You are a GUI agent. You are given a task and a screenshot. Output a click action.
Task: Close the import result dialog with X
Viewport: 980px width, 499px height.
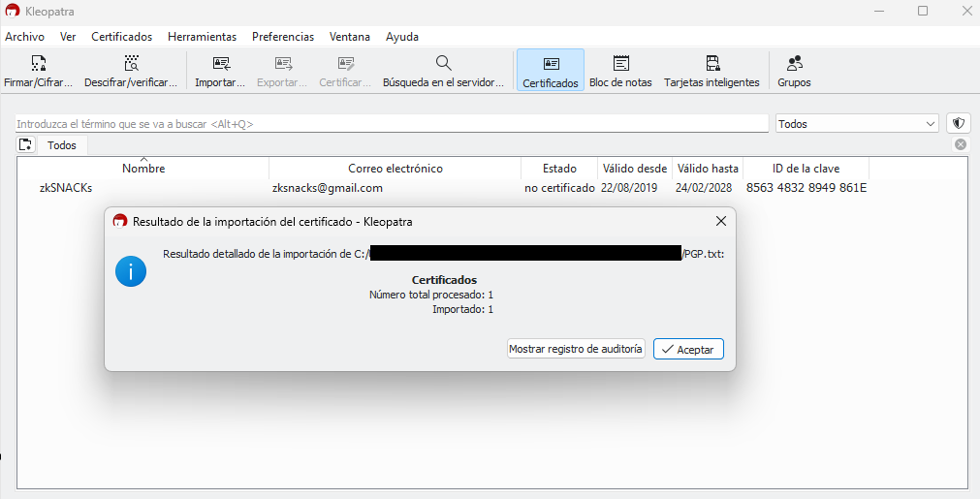coord(720,221)
